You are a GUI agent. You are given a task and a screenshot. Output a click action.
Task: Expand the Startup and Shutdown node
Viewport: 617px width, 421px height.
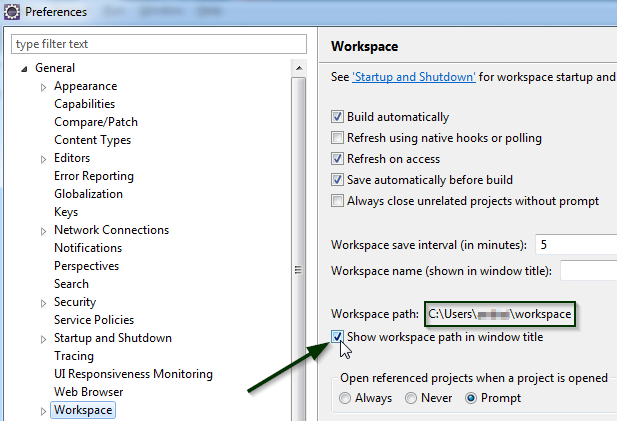[43, 339]
